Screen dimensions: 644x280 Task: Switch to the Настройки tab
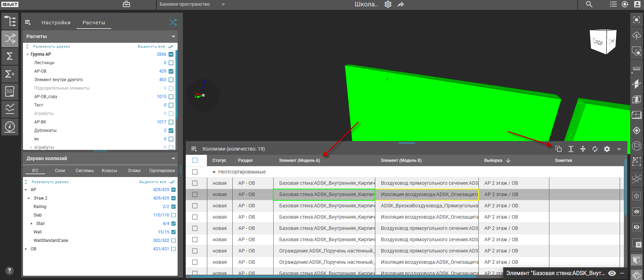click(56, 23)
